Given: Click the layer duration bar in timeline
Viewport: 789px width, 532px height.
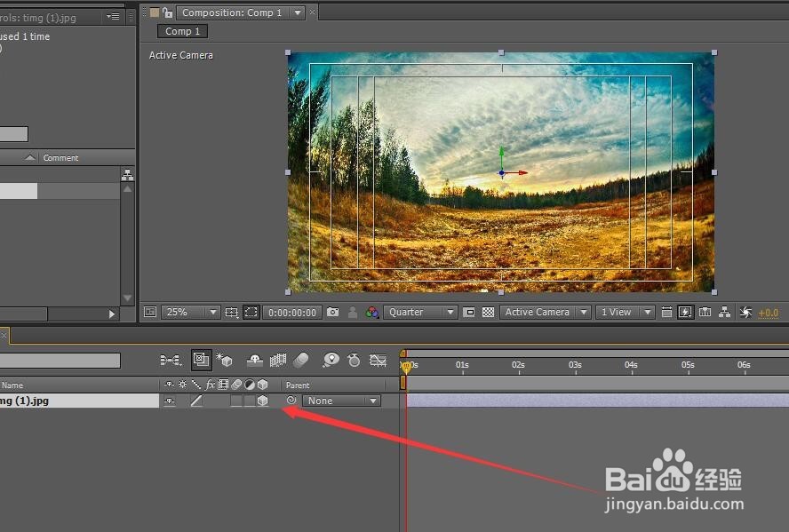Looking at the screenshot, I should (597, 401).
